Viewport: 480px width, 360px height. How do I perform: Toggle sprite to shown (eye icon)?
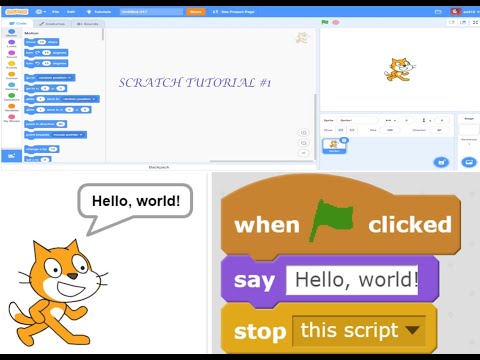click(x=341, y=130)
